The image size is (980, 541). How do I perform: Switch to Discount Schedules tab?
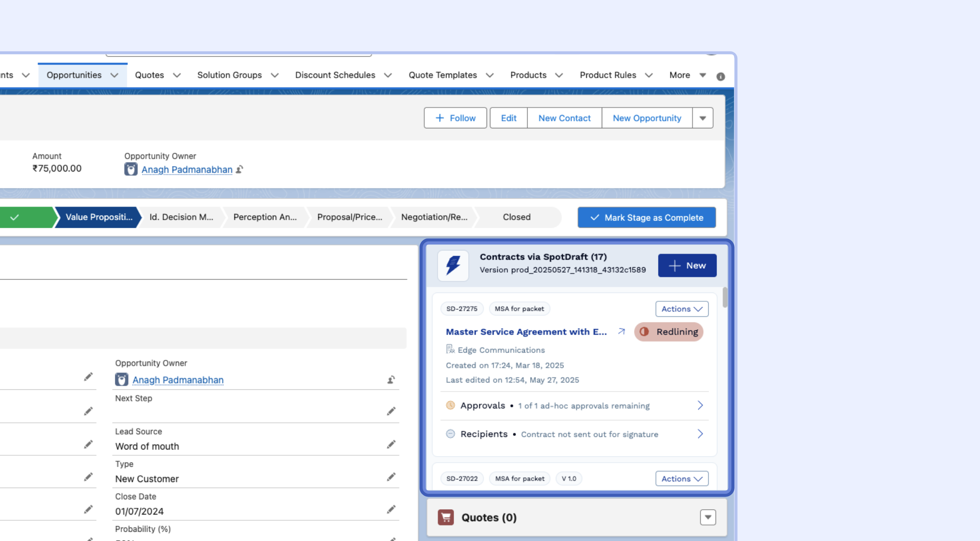(335, 75)
